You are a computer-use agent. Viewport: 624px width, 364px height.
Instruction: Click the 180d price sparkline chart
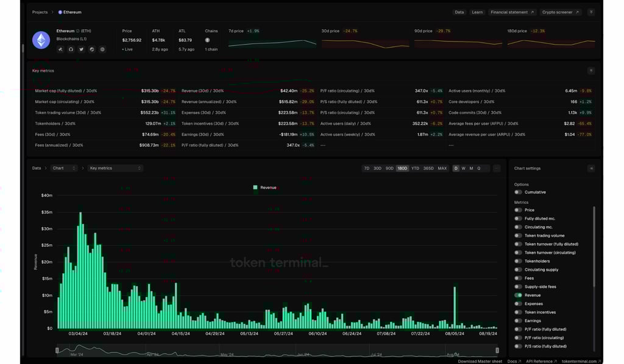551,44
